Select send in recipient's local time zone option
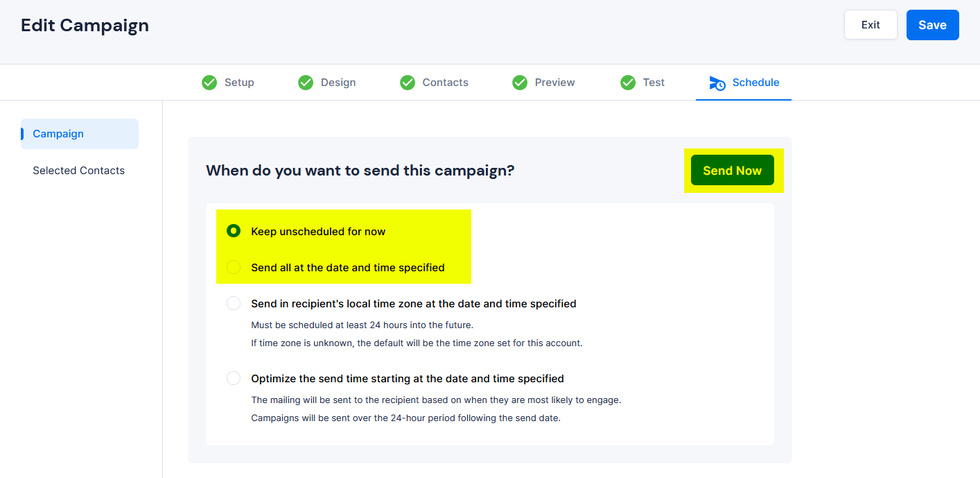Image resolution: width=980 pixels, height=478 pixels. coord(234,303)
